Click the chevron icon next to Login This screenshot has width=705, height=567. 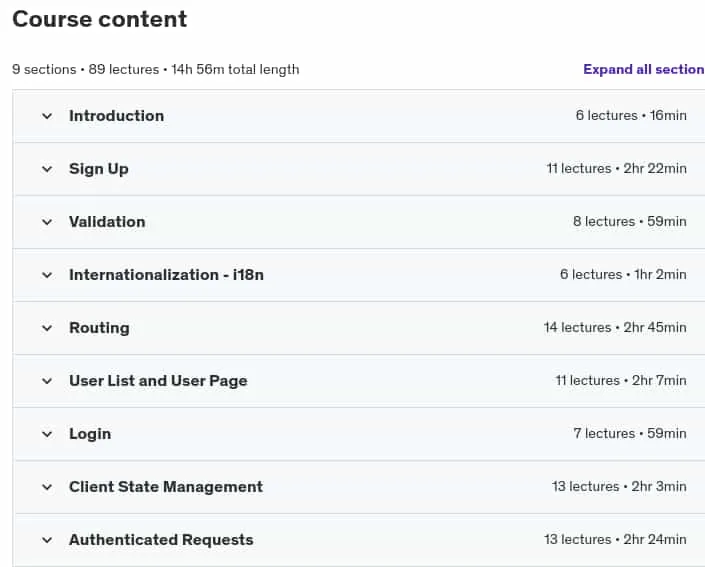(47, 434)
